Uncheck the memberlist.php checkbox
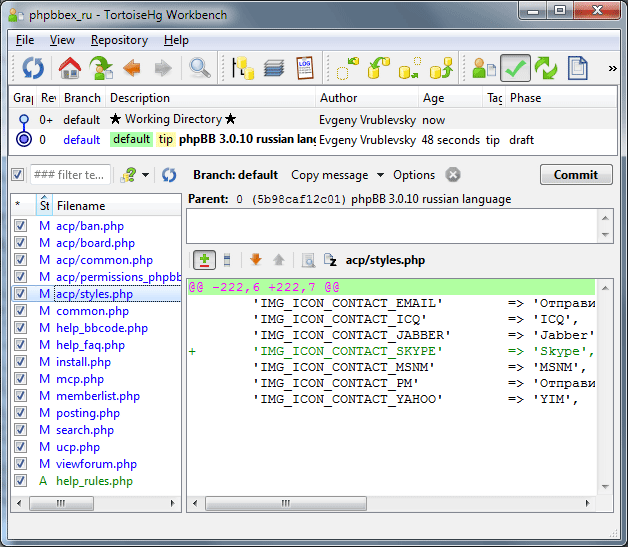 pyautogui.click(x=20, y=396)
